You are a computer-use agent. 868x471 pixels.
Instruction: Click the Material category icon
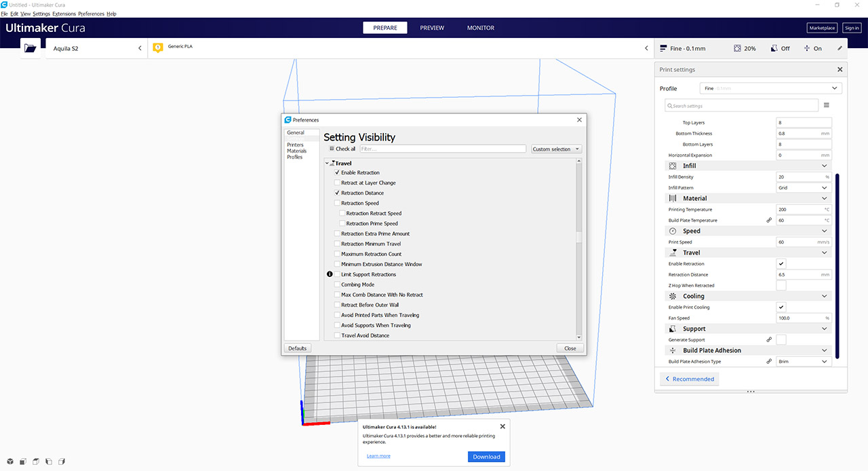tap(673, 198)
